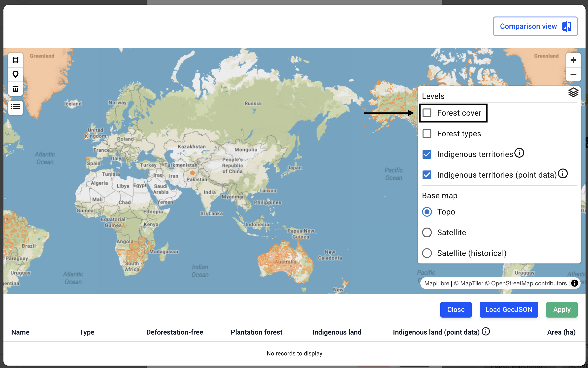Collapse the layers panel icon

[573, 92]
